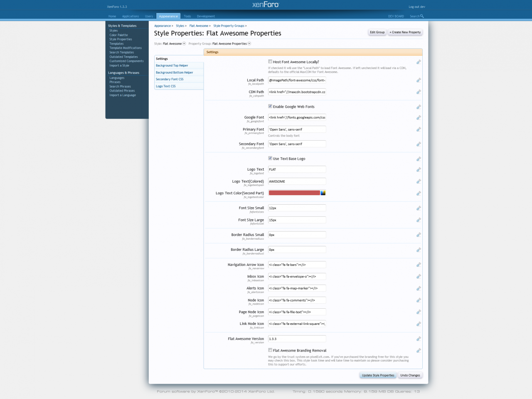This screenshot has height=399, width=532.
Task: Click the Styles breadcrumb link
Action: coord(180,26)
